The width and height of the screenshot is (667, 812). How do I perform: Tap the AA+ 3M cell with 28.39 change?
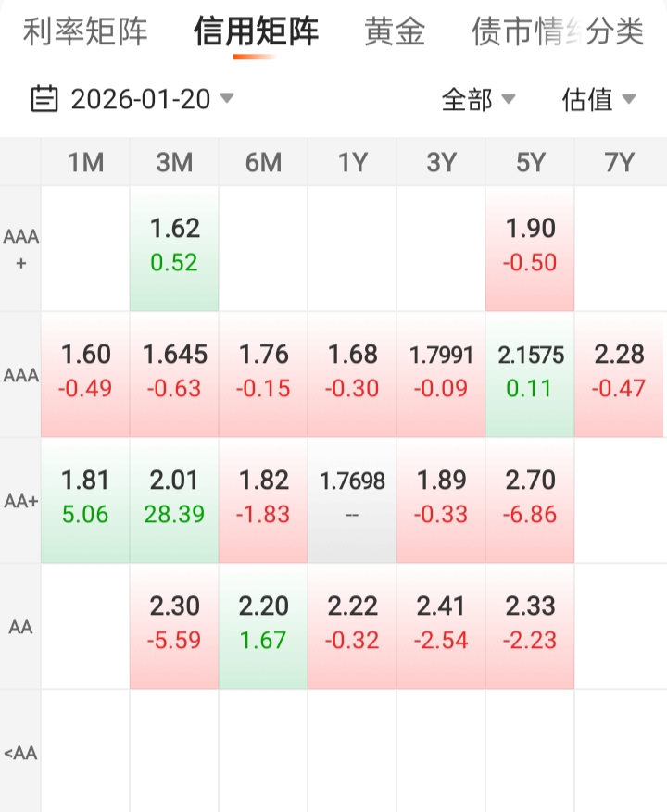174,498
